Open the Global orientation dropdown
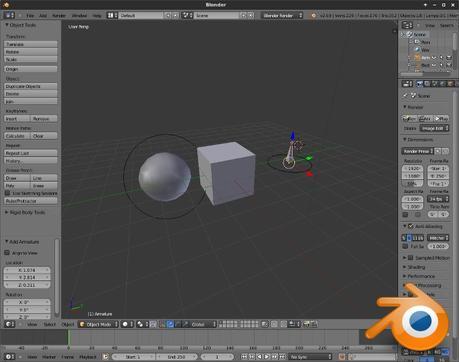459x362 pixels. (x=203, y=324)
